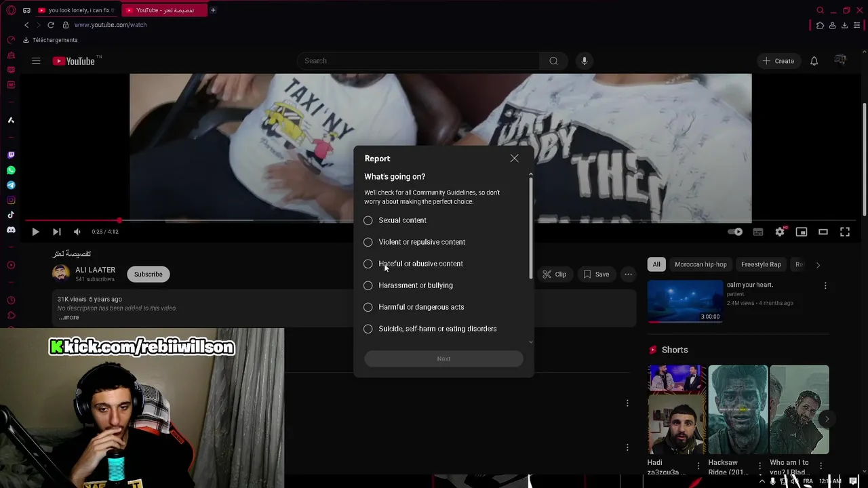868x488 pixels.
Task: Open options for calm your heart video
Action: pos(825,286)
